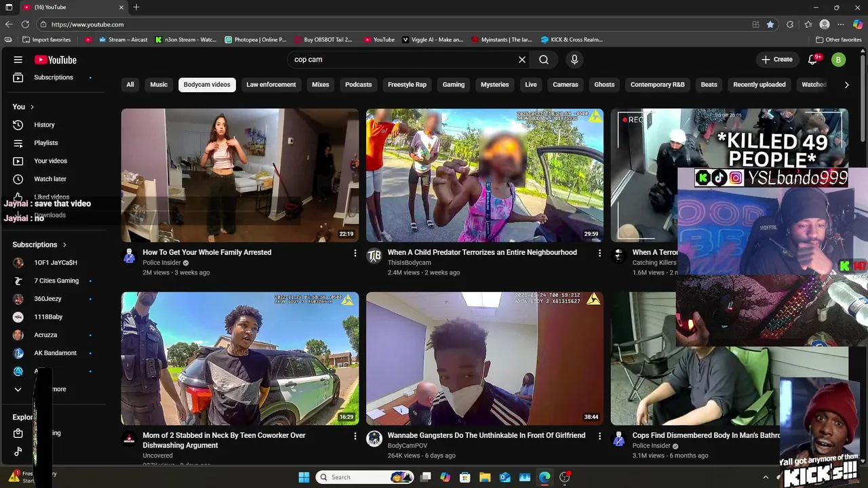Open Subscriptions feed in the sidebar

tap(52, 77)
